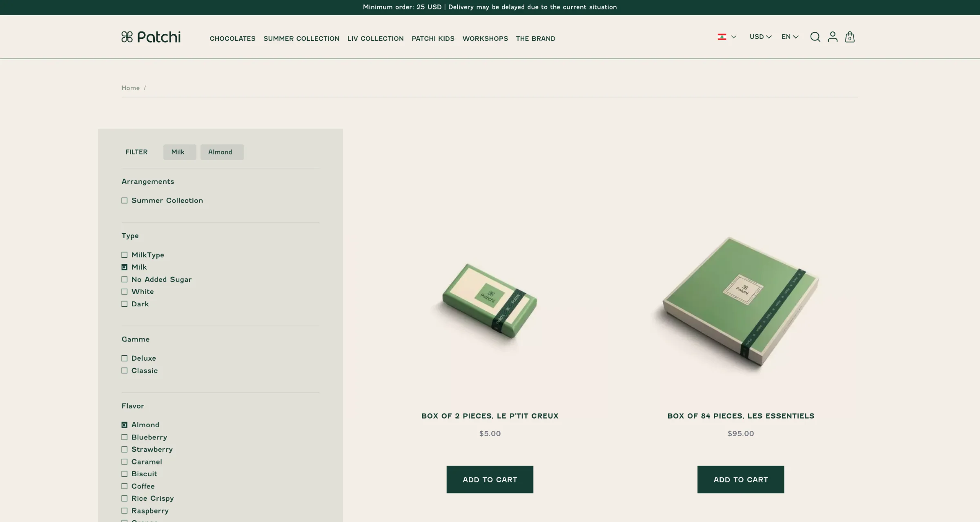Image resolution: width=980 pixels, height=522 pixels.
Task: Uncheck the Milk type checkbox
Action: click(125, 267)
